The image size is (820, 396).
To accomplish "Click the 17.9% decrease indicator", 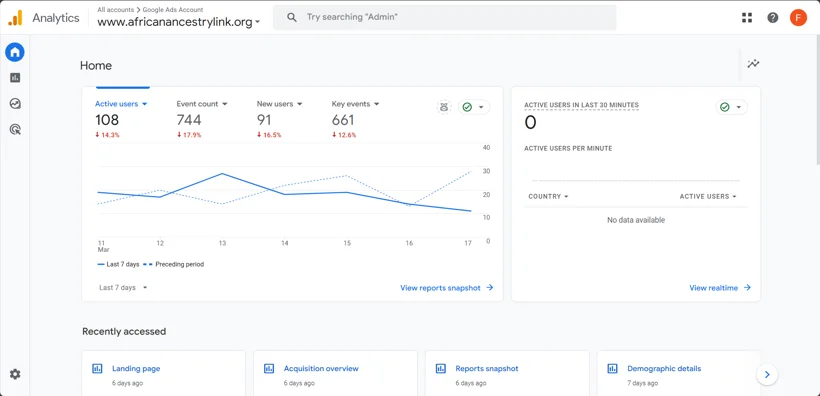I will coord(189,135).
